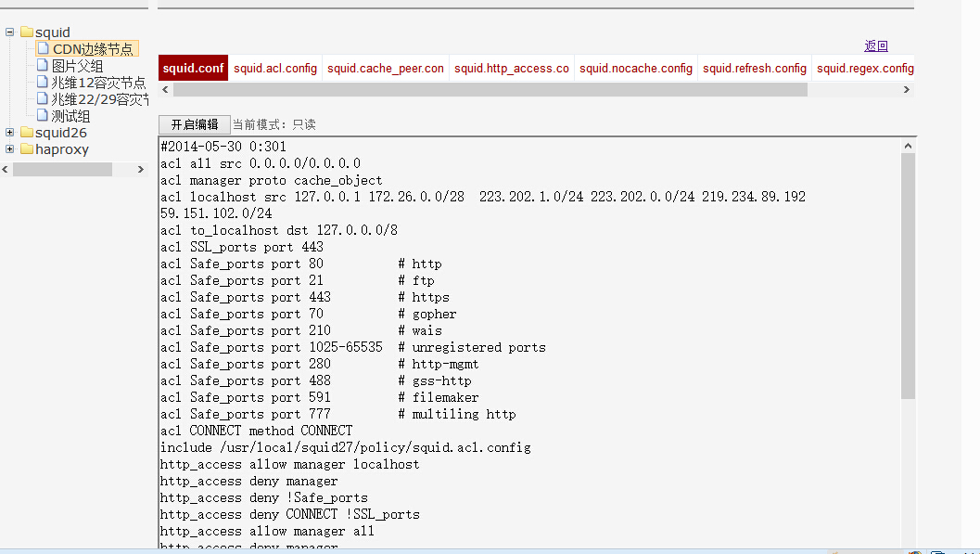
Task: Open the 兆维22/29容灾 tree item
Action: click(x=100, y=99)
